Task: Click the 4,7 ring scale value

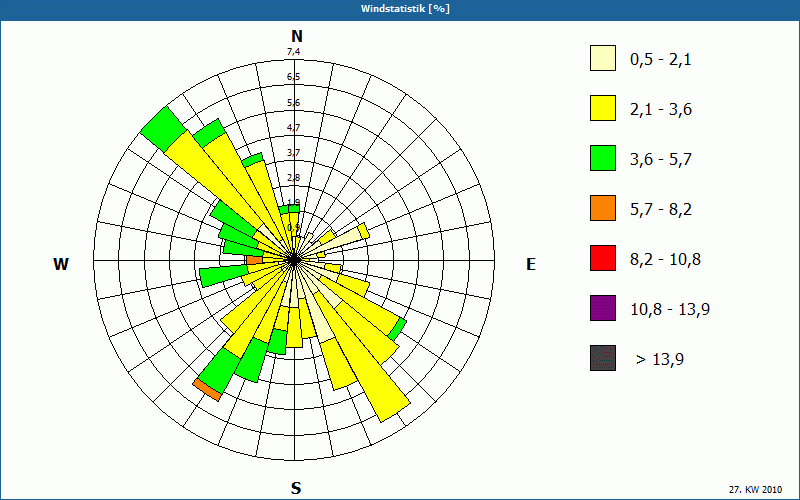Action: click(293, 127)
